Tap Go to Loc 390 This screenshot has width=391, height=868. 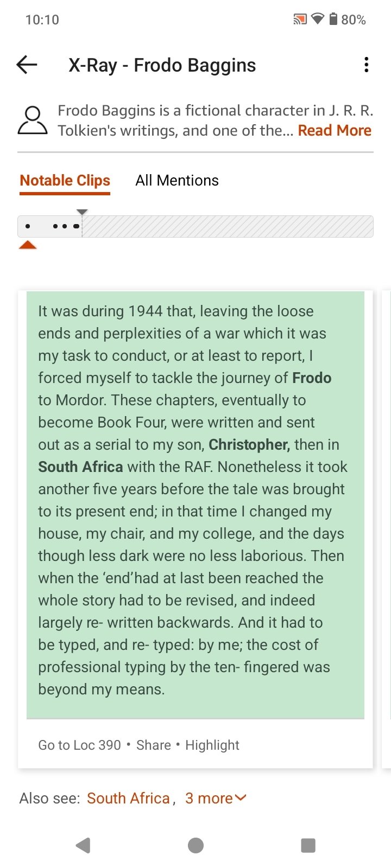79,745
